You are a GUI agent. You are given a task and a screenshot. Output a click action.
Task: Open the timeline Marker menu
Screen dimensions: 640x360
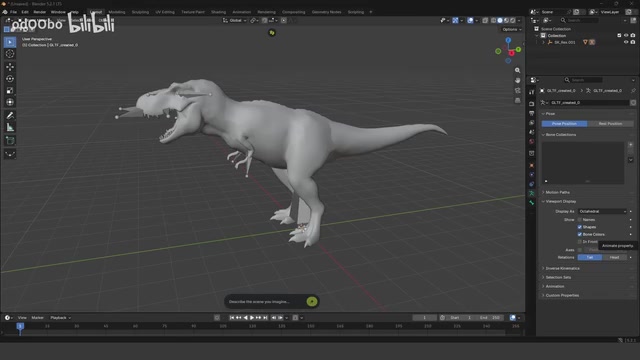[38, 318]
